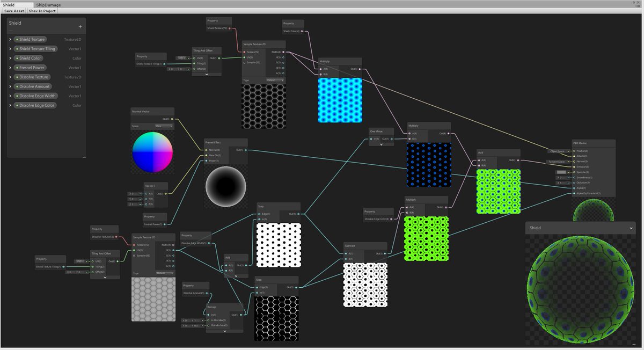Click the Fresnel Effect node preview thumbnail
This screenshot has height=350, width=644.
point(225,186)
